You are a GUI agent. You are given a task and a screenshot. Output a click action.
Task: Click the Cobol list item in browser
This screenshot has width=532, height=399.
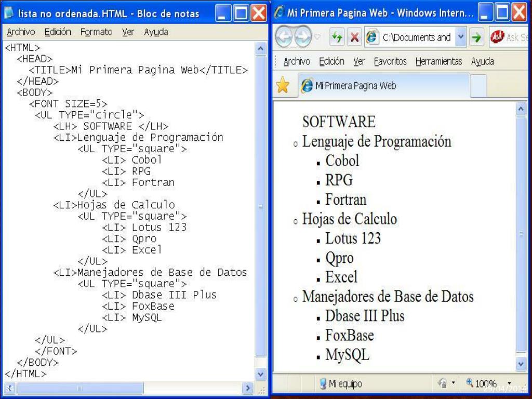(x=342, y=161)
